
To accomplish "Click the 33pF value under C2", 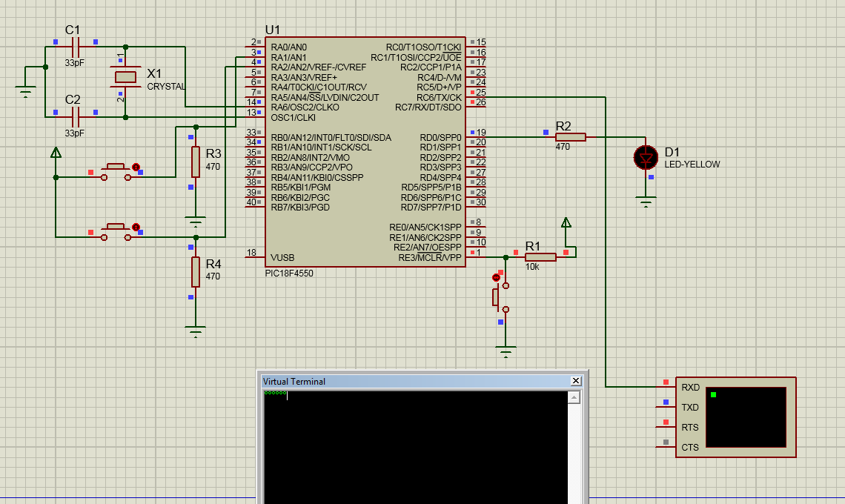I will click(74, 133).
